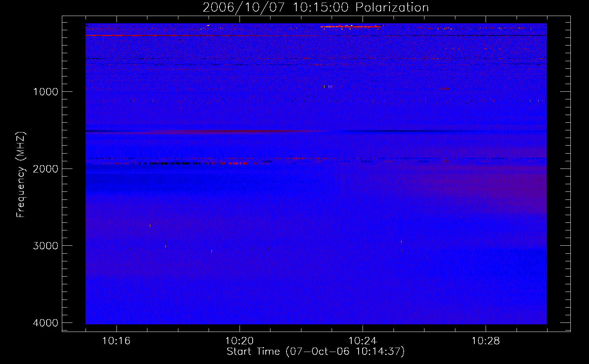Viewport: 589px width, 364px height.
Task: Select the 'Frequency (MHZ)' y-axis label
Action: coord(21,175)
